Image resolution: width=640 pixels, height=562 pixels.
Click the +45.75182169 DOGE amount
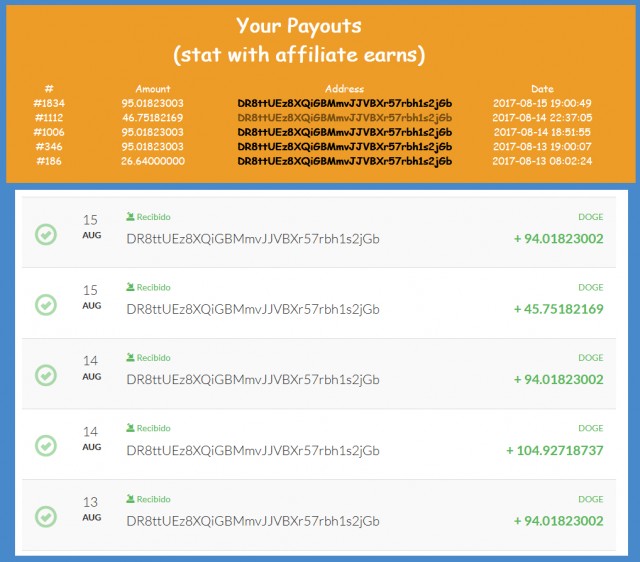coord(558,309)
